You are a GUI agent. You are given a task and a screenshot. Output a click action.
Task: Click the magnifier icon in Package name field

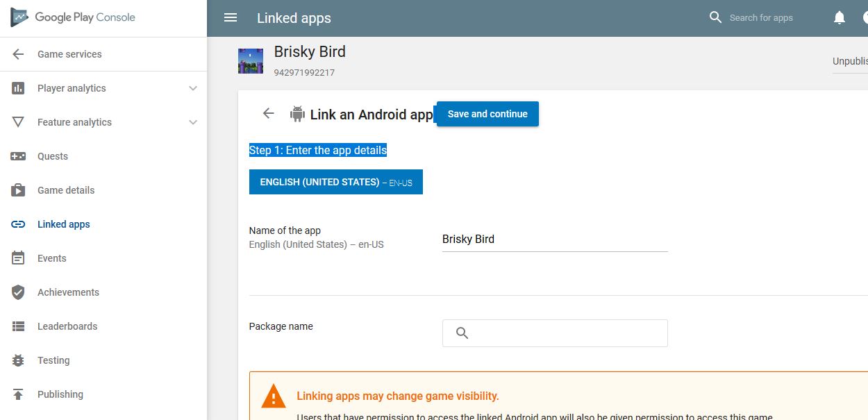pyautogui.click(x=462, y=333)
